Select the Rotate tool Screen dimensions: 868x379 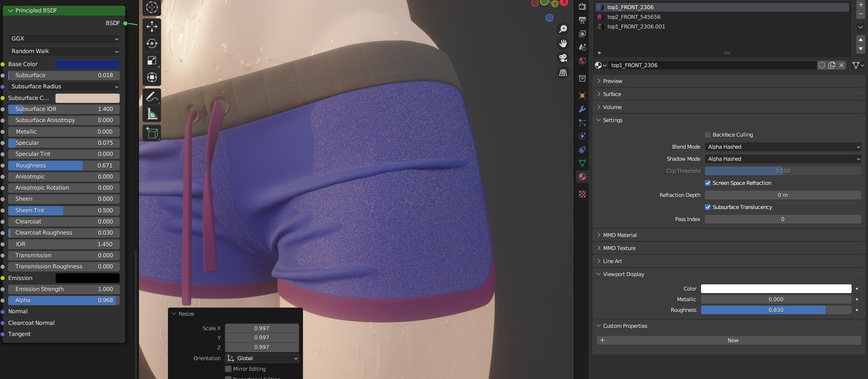(x=152, y=43)
